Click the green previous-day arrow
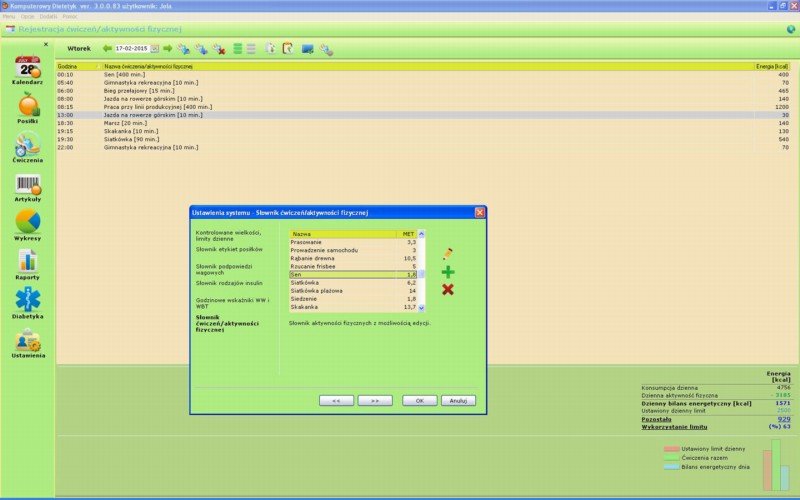 pyautogui.click(x=107, y=48)
